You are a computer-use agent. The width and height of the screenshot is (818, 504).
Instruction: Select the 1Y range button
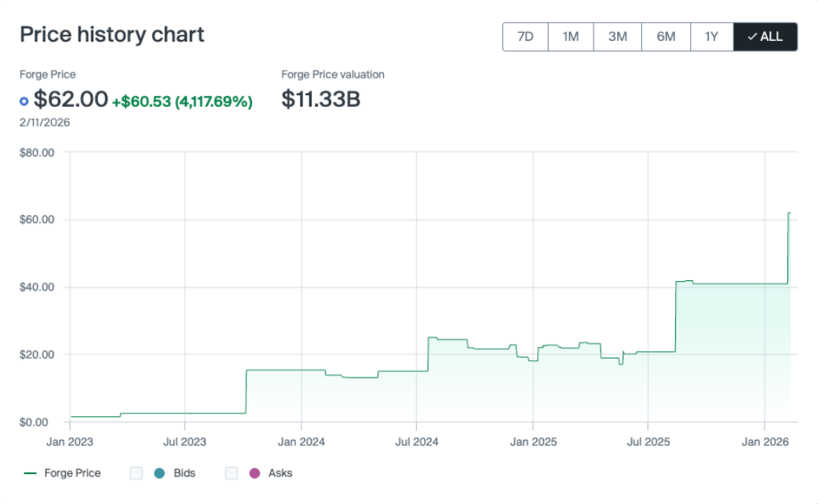point(711,37)
